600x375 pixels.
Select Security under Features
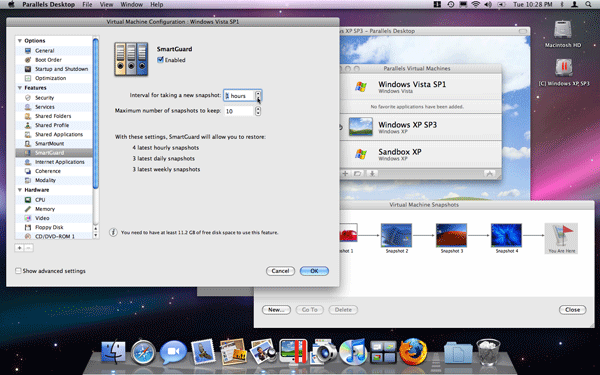pyautogui.click(x=54, y=98)
